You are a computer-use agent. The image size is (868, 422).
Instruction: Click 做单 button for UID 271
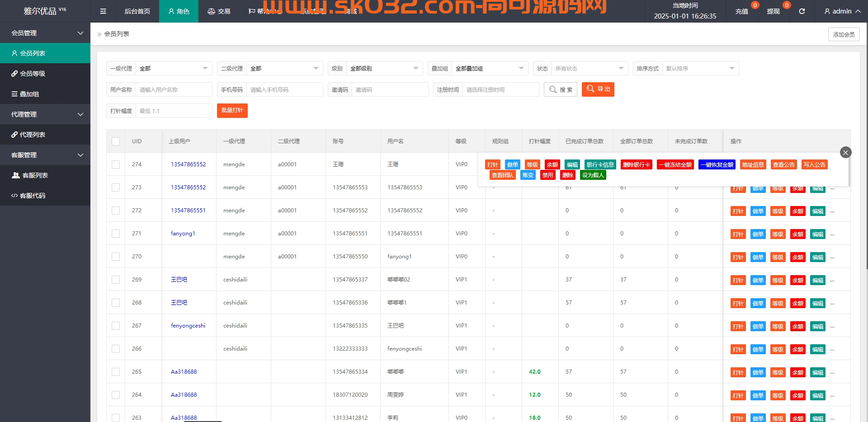click(x=758, y=234)
